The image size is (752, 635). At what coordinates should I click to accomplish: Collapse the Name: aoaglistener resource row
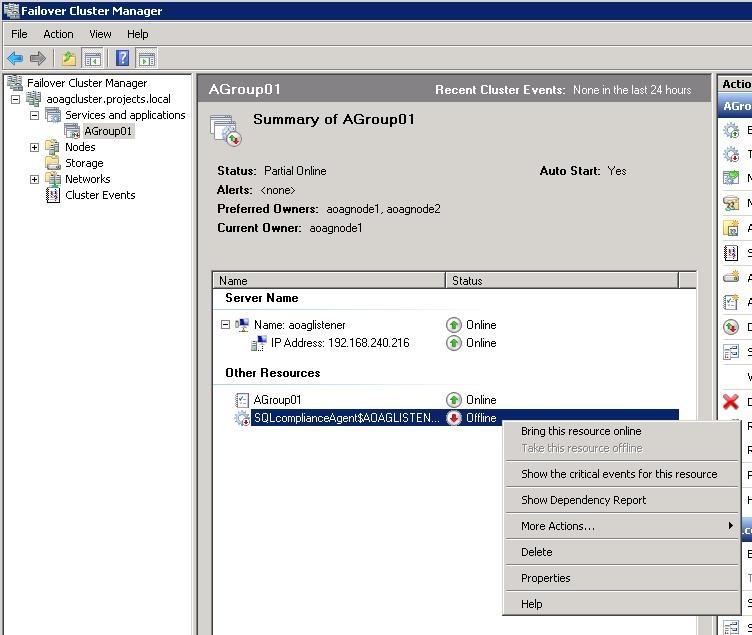click(225, 325)
